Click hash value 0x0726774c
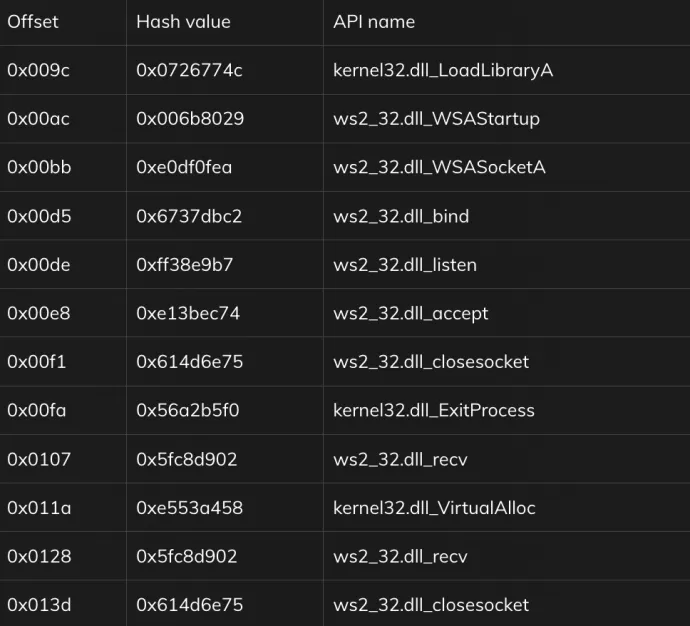This screenshot has height=626, width=690. coord(189,70)
